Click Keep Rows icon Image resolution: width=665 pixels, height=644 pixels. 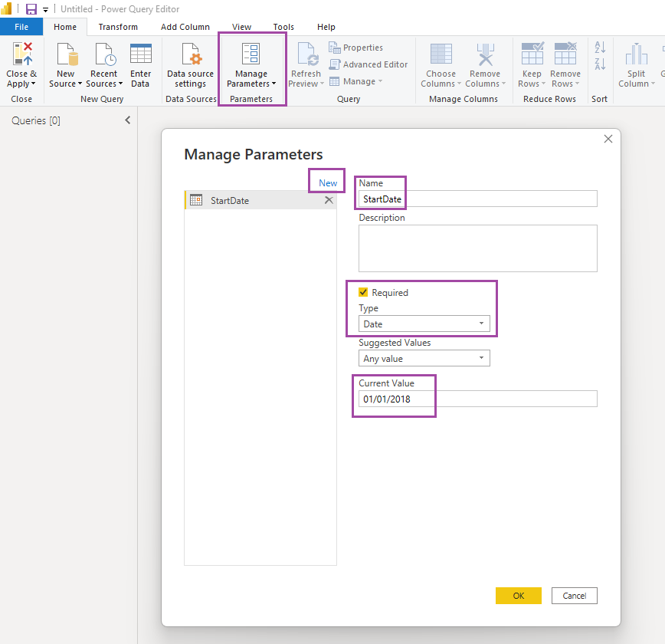click(532, 53)
